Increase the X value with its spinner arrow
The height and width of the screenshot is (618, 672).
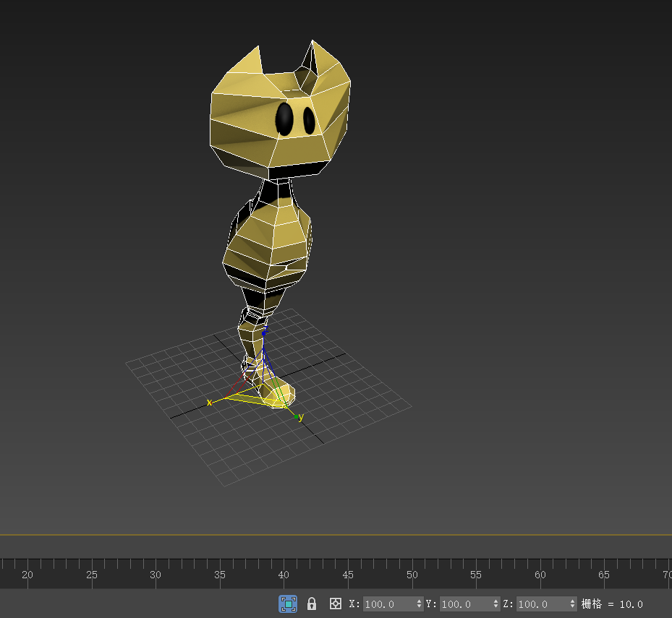click(420, 601)
